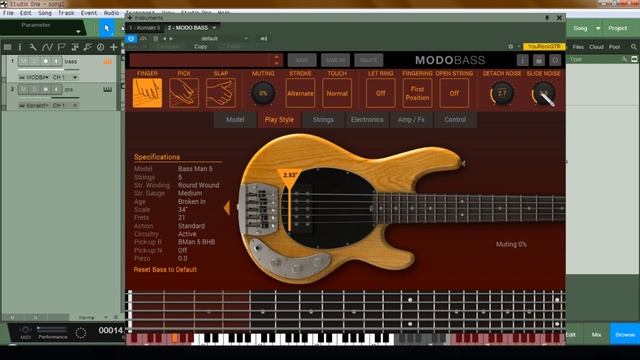Mute track 1 bass
The width and height of the screenshot is (640, 360).
pos(24,61)
